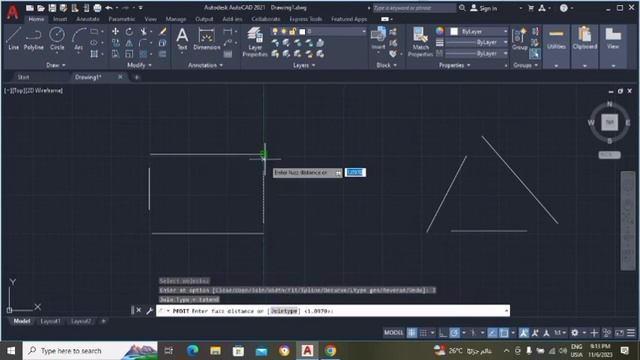Click the fuzz distance dynamic input field
640x360 pixels.
pyautogui.click(x=355, y=172)
